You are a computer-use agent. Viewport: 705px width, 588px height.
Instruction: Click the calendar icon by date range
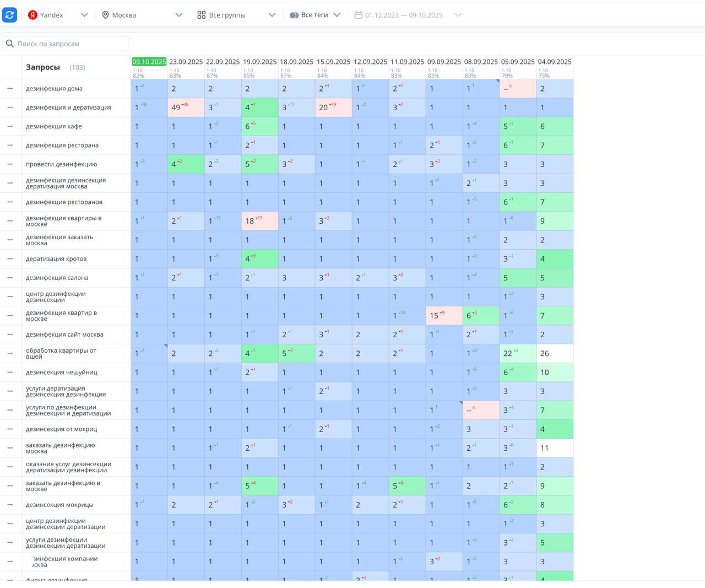point(358,15)
